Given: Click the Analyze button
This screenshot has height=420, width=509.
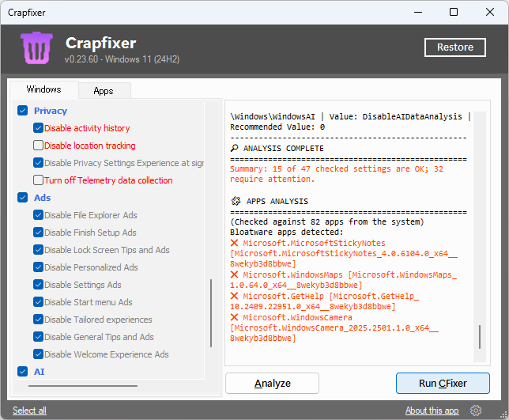Looking at the screenshot, I should [x=272, y=384].
